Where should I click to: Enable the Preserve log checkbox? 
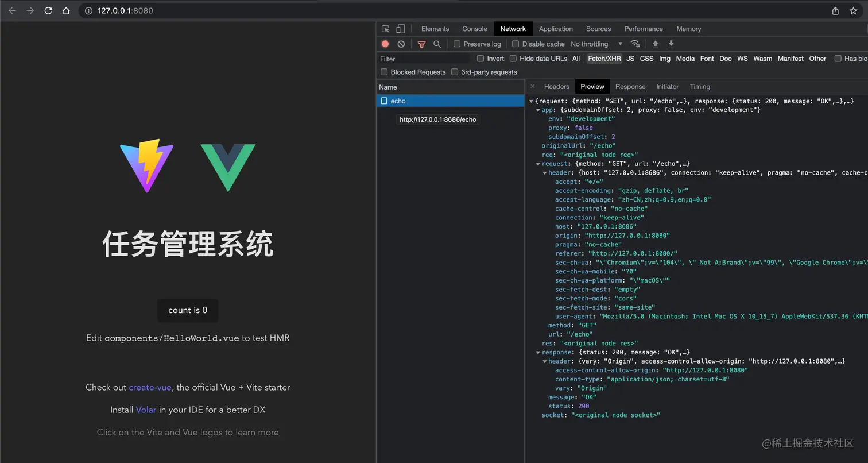(457, 44)
